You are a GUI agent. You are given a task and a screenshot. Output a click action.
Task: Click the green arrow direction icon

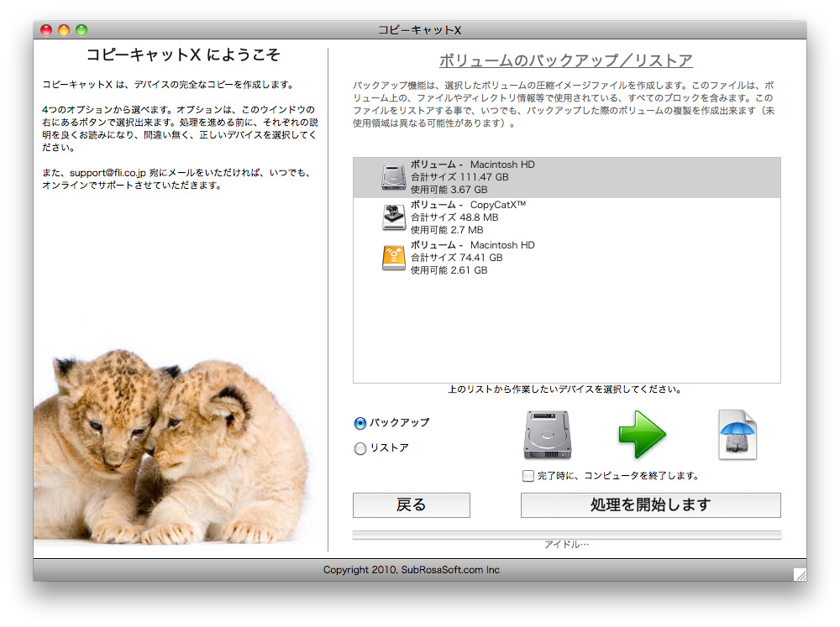pos(643,435)
